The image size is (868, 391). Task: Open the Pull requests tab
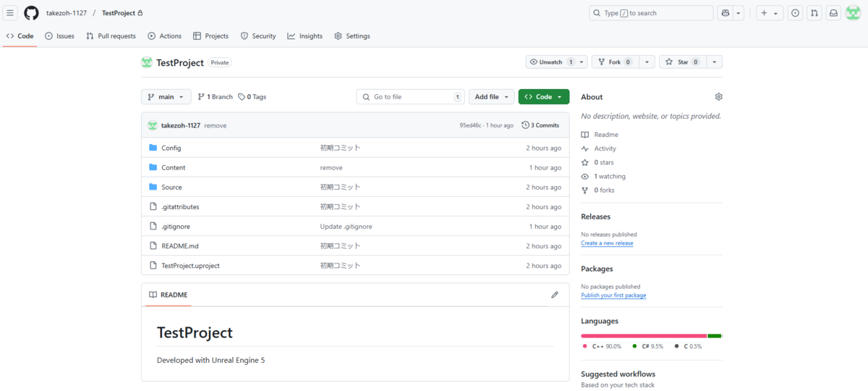pos(111,35)
